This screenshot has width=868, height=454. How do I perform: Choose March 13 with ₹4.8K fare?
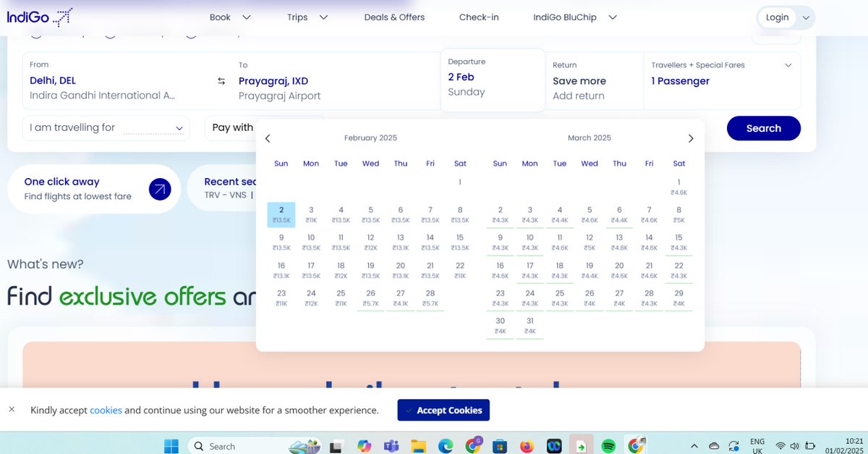(619, 242)
